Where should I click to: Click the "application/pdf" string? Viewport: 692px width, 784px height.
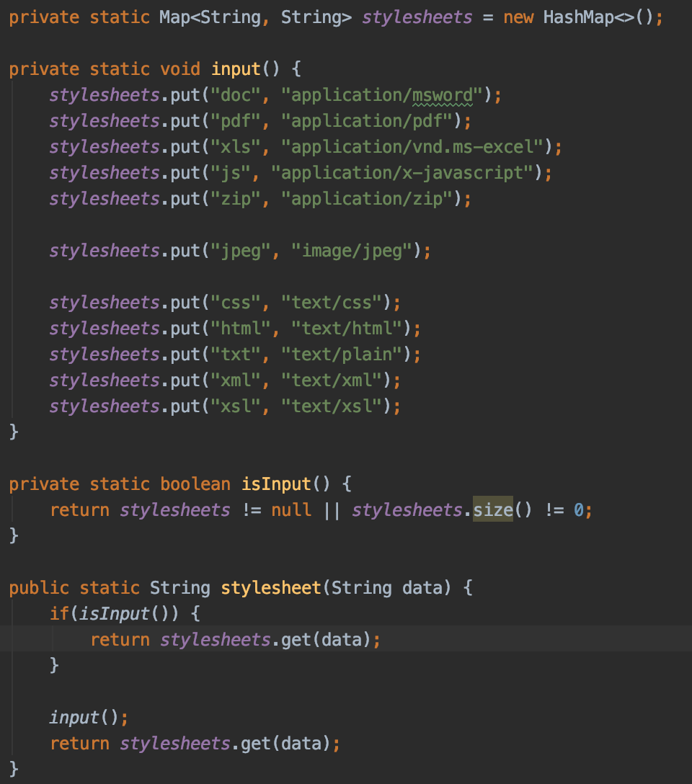click(x=367, y=121)
